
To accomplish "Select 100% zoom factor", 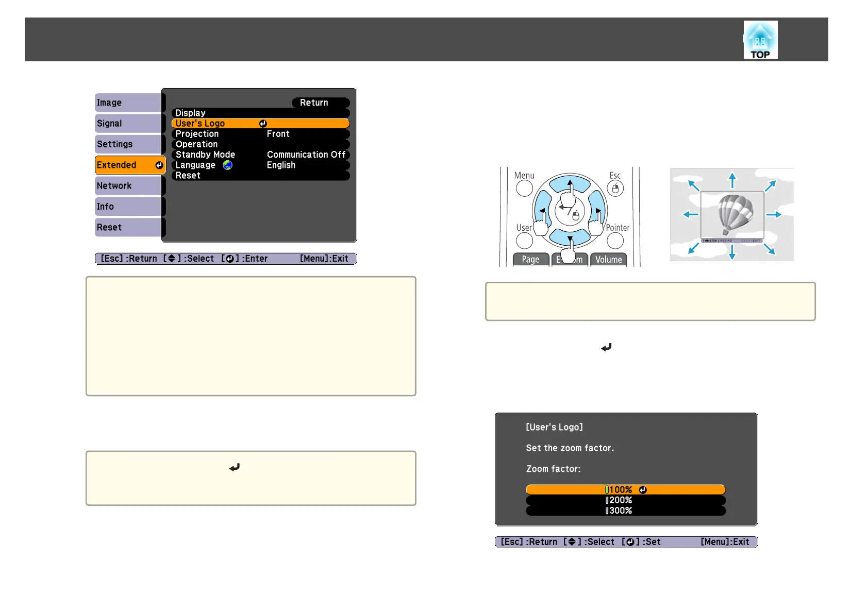I will pyautogui.click(x=626, y=490).
